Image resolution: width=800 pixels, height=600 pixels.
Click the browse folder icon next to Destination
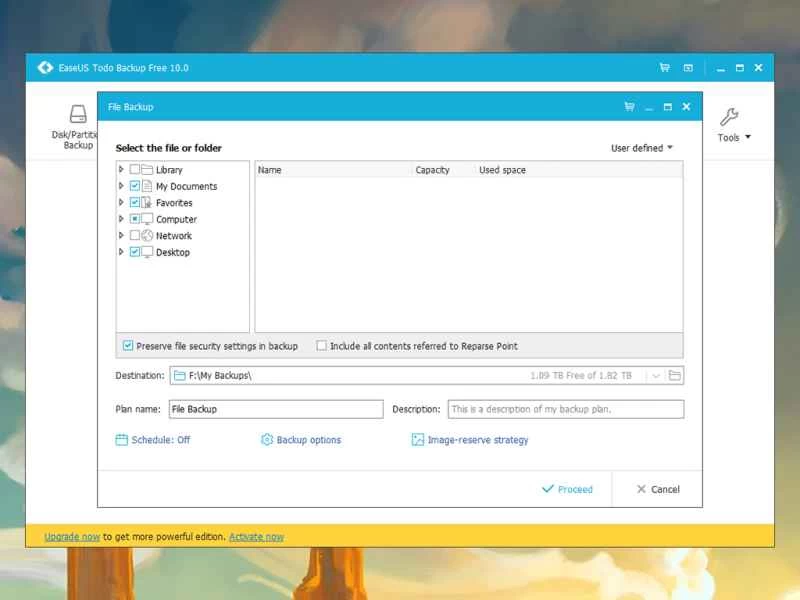point(674,375)
